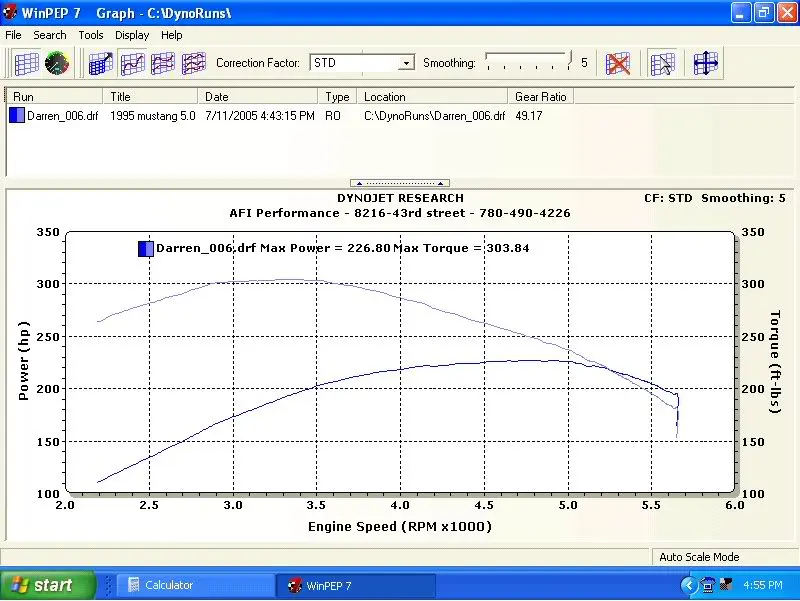Image resolution: width=800 pixels, height=601 pixels.
Task: Open the File menu
Action: pos(13,35)
